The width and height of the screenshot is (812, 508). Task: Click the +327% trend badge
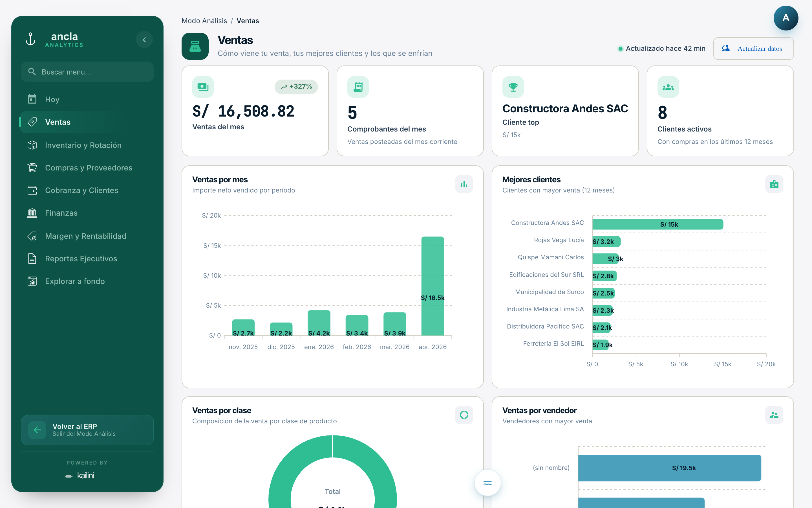tap(296, 87)
